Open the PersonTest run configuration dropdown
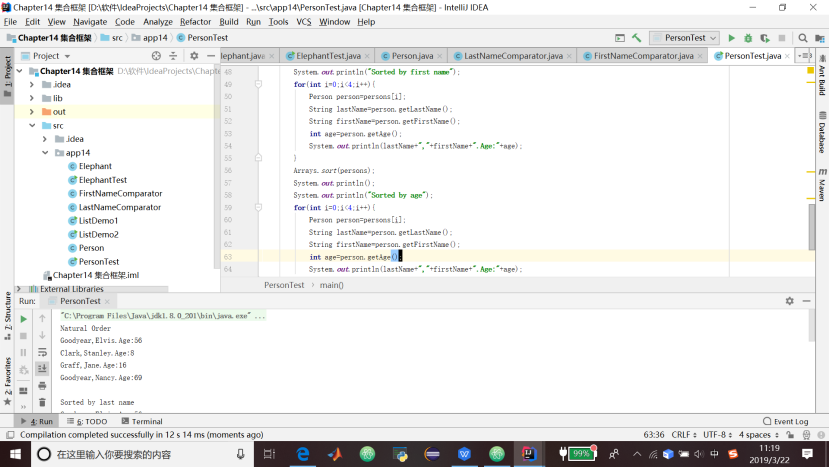 [684, 38]
